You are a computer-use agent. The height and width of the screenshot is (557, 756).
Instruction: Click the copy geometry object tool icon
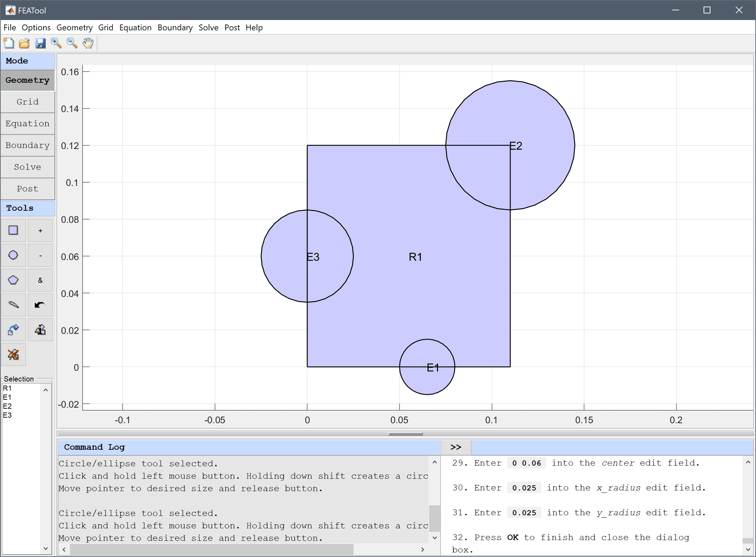click(x=40, y=329)
